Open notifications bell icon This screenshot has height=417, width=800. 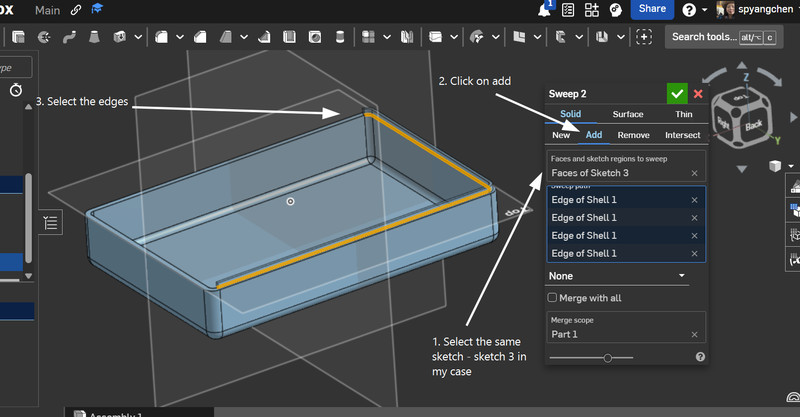tap(546, 9)
